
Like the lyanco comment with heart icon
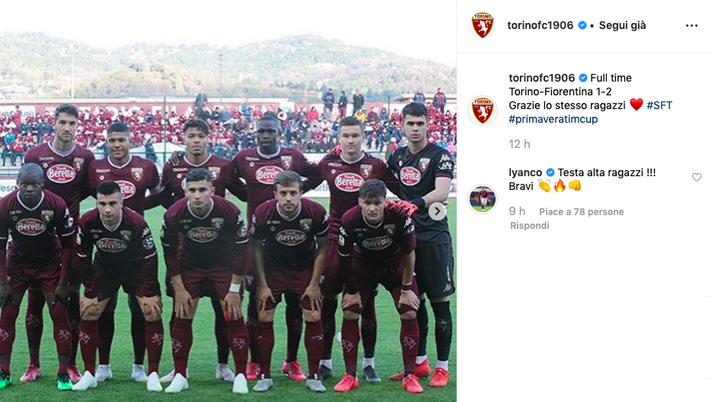pos(697,177)
